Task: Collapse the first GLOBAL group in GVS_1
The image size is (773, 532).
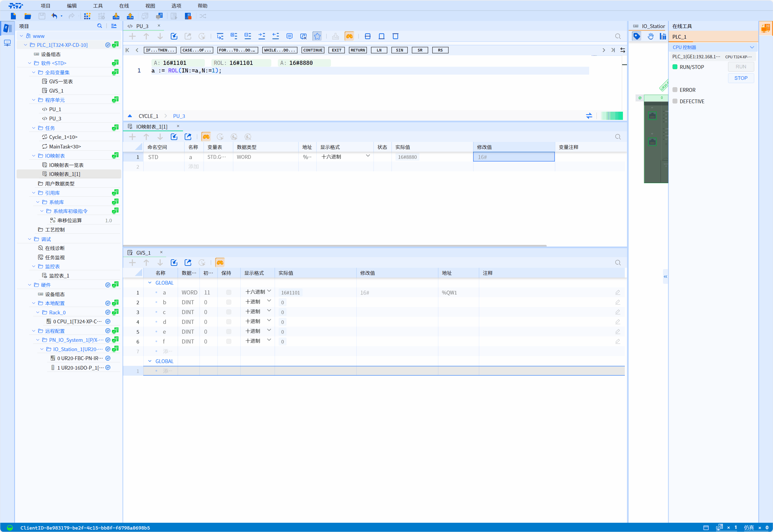Action: (x=150, y=283)
